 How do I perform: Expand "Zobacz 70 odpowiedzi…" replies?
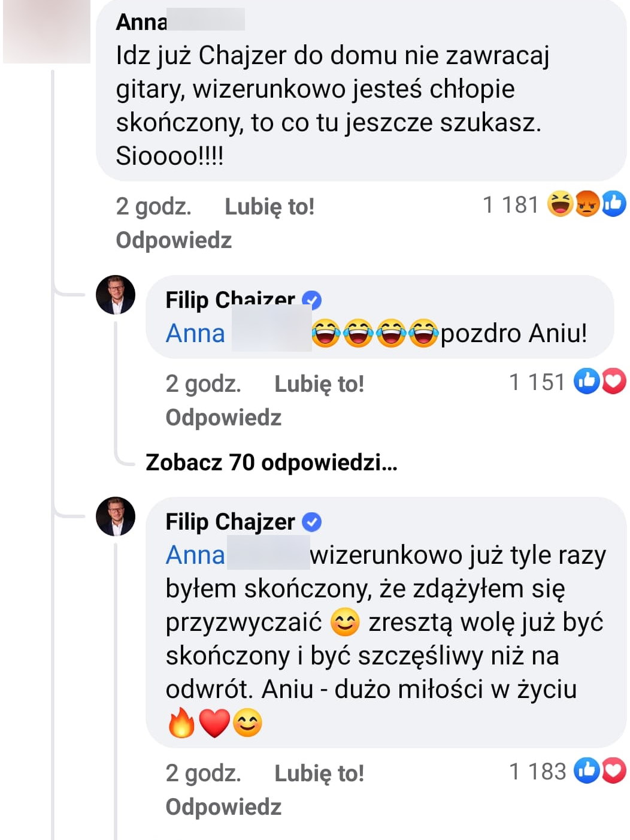(271, 463)
